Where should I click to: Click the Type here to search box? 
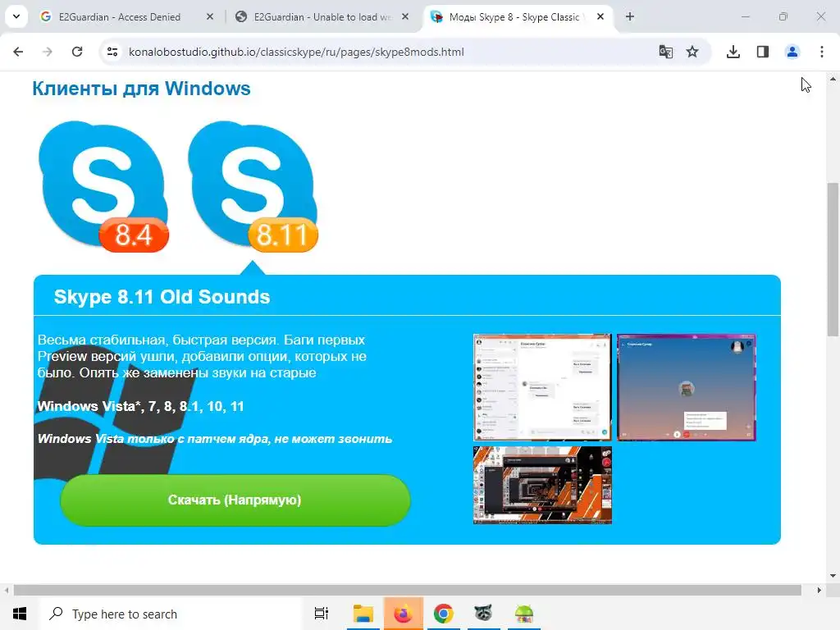[171, 614]
